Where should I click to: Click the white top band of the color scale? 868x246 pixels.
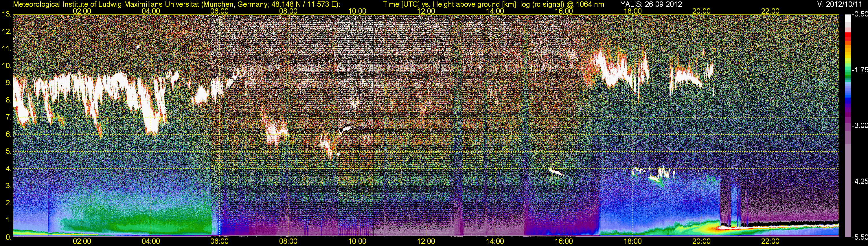click(848, 19)
